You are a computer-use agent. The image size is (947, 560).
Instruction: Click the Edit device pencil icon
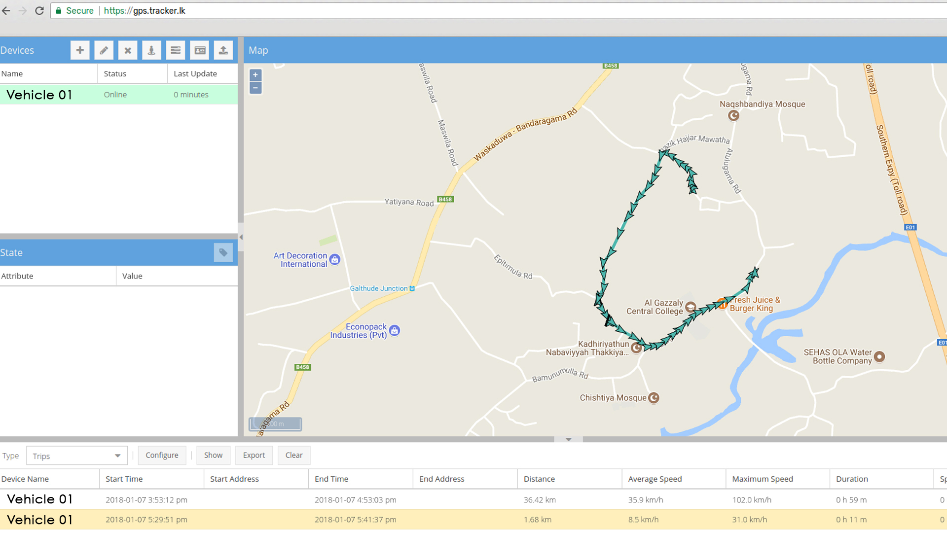(104, 50)
